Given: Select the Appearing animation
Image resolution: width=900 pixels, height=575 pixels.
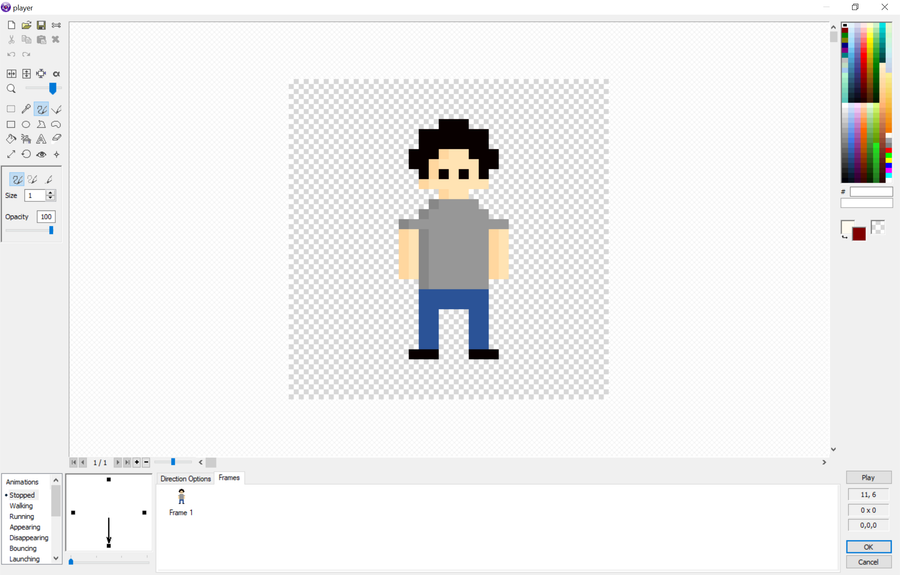Looking at the screenshot, I should [25, 527].
